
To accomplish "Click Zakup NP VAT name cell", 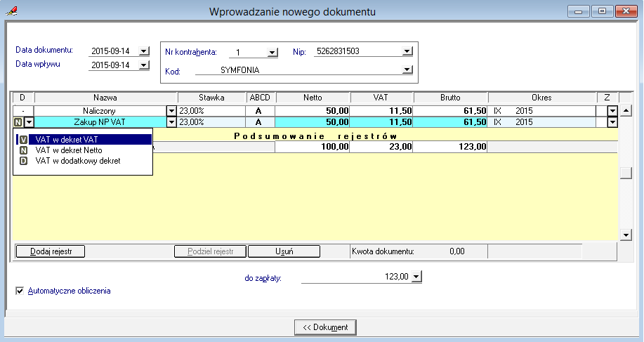I will [100, 122].
